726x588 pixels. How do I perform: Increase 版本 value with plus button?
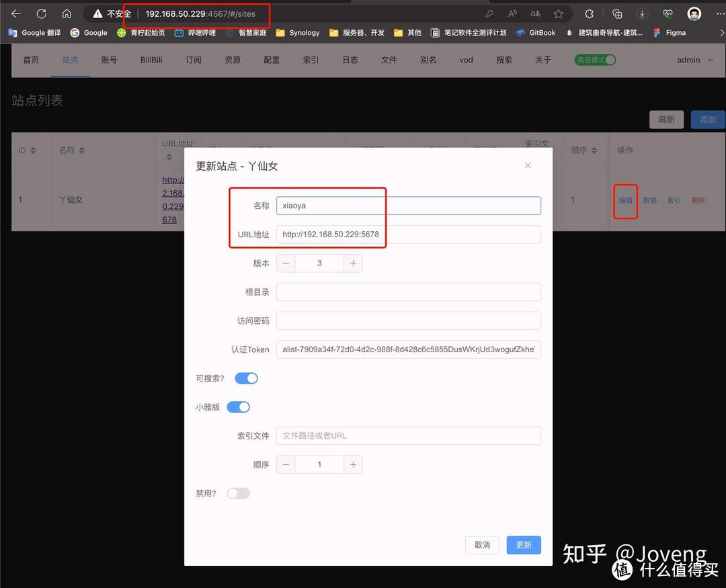(353, 263)
